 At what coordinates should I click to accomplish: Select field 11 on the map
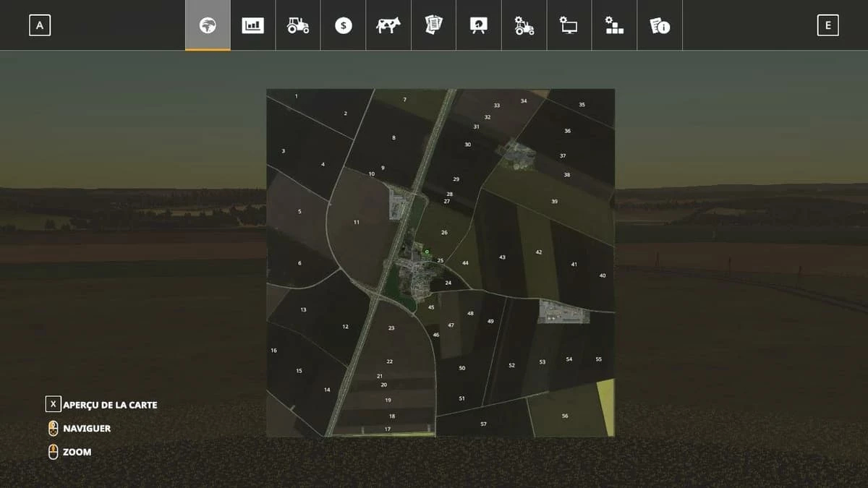tap(356, 222)
